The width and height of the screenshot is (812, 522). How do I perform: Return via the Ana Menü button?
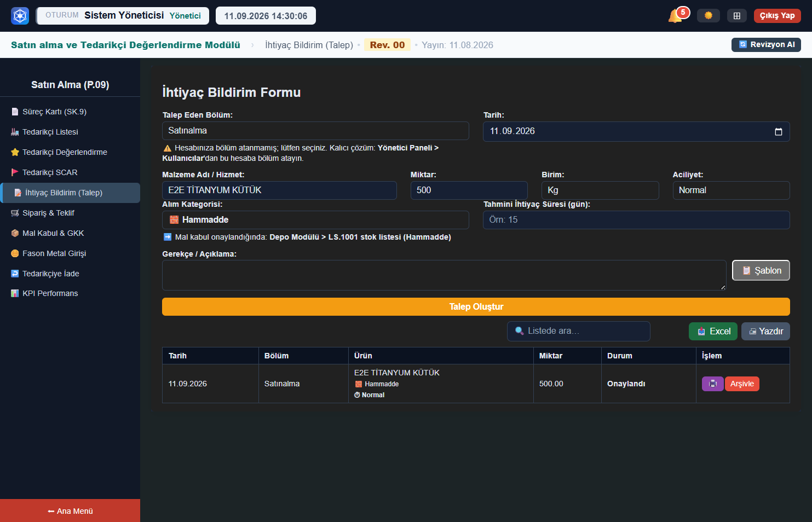click(70, 511)
